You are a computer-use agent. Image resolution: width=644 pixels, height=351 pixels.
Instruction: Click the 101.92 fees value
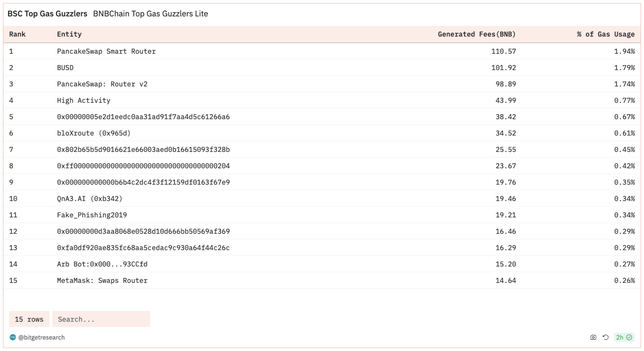(x=504, y=68)
